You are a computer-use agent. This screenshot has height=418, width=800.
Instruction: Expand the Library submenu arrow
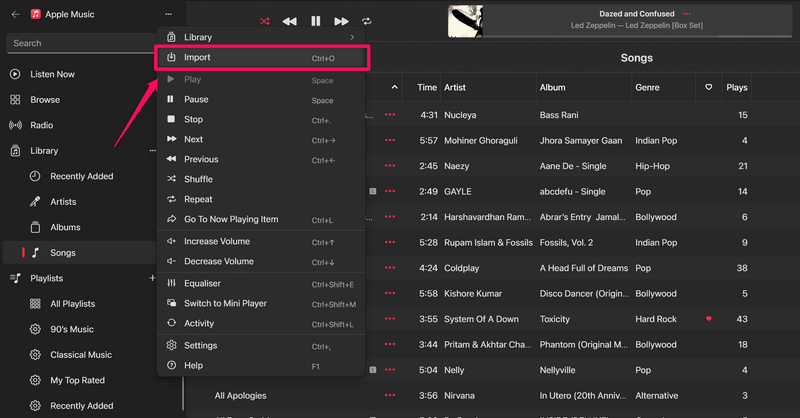tap(351, 37)
